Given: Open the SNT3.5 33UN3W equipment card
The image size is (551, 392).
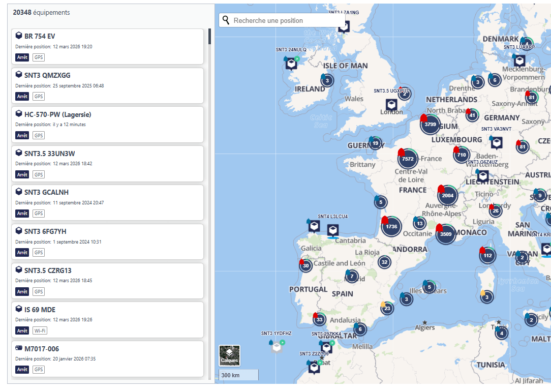Looking at the screenshot, I should click(x=108, y=164).
